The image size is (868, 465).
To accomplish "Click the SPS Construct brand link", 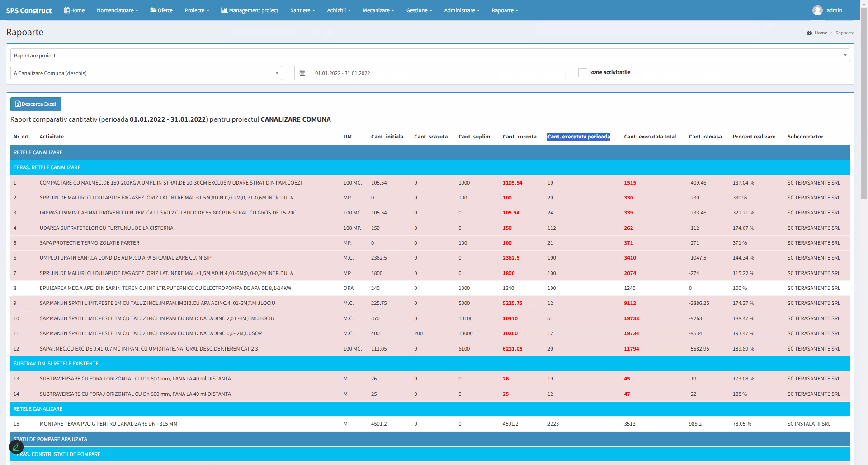I will point(29,10).
